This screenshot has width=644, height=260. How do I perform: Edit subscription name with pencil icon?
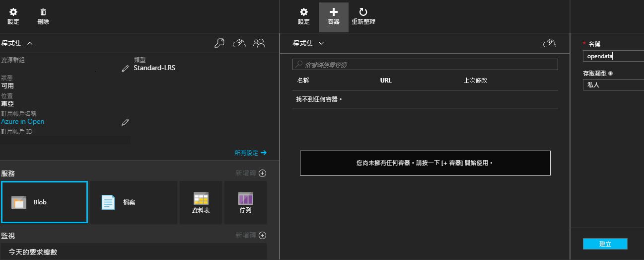(125, 122)
